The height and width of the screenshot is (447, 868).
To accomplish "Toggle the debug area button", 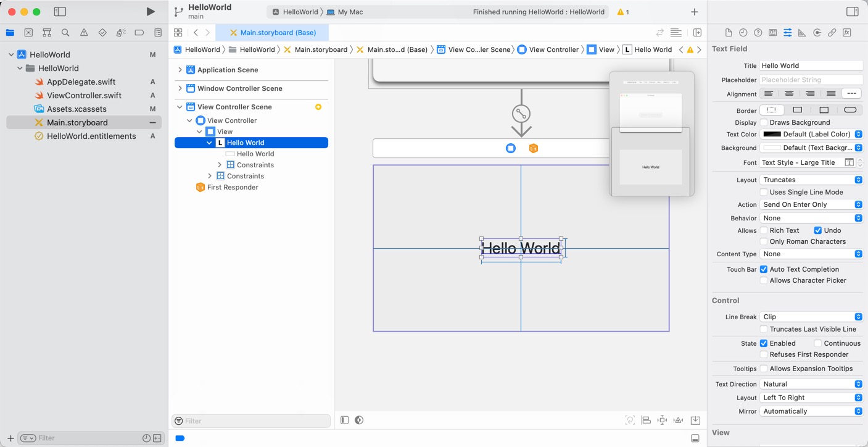I will coord(695,438).
